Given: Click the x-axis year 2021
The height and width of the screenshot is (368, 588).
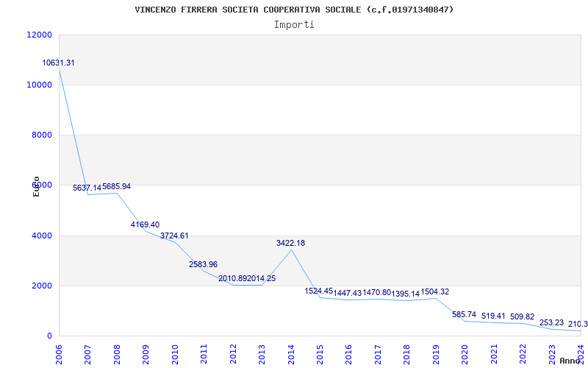Looking at the screenshot, I should (494, 355).
